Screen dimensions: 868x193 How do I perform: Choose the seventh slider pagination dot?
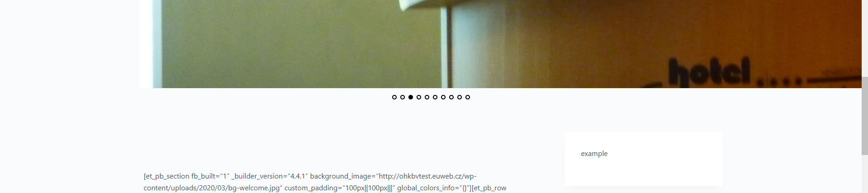(443, 97)
